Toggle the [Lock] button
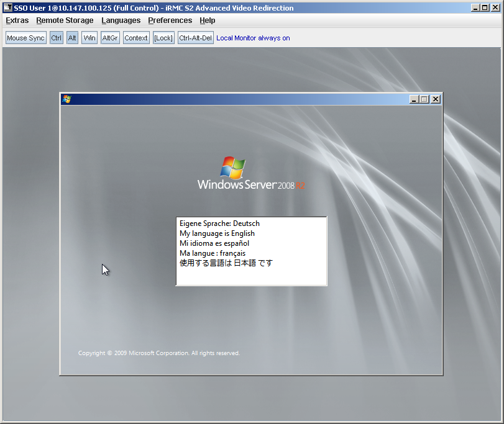This screenshot has height=424, width=504. coord(163,38)
